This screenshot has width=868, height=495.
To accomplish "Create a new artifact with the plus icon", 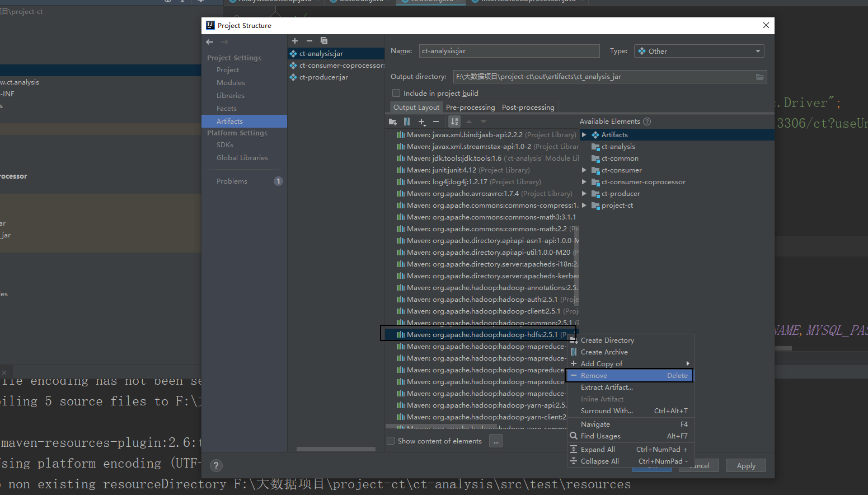I will [x=295, y=40].
